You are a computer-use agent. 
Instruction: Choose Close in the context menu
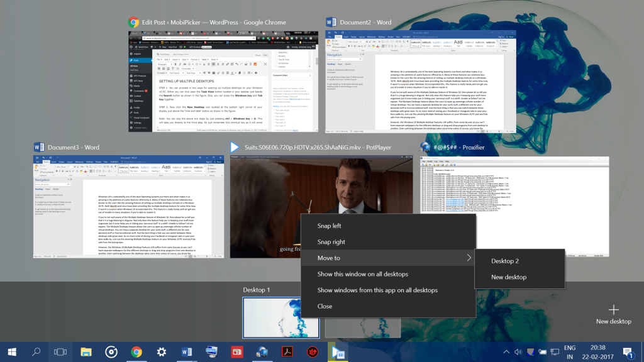[388, 306]
